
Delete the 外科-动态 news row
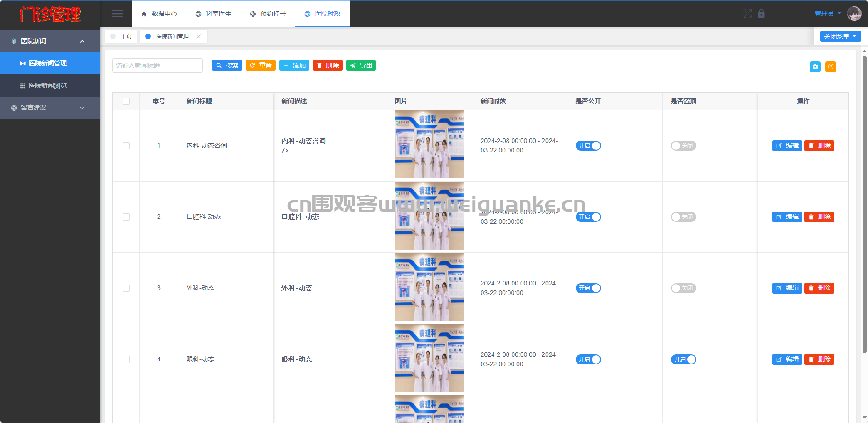(x=819, y=288)
